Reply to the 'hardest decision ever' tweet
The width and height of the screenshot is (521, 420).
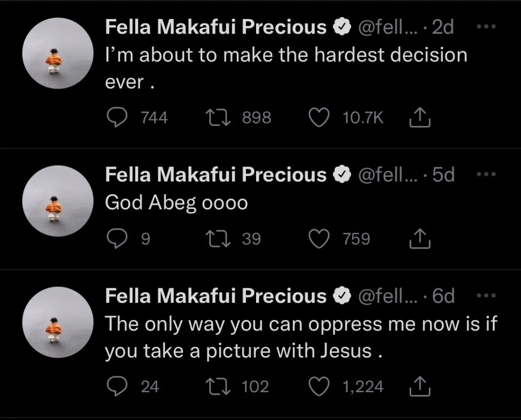tap(116, 118)
